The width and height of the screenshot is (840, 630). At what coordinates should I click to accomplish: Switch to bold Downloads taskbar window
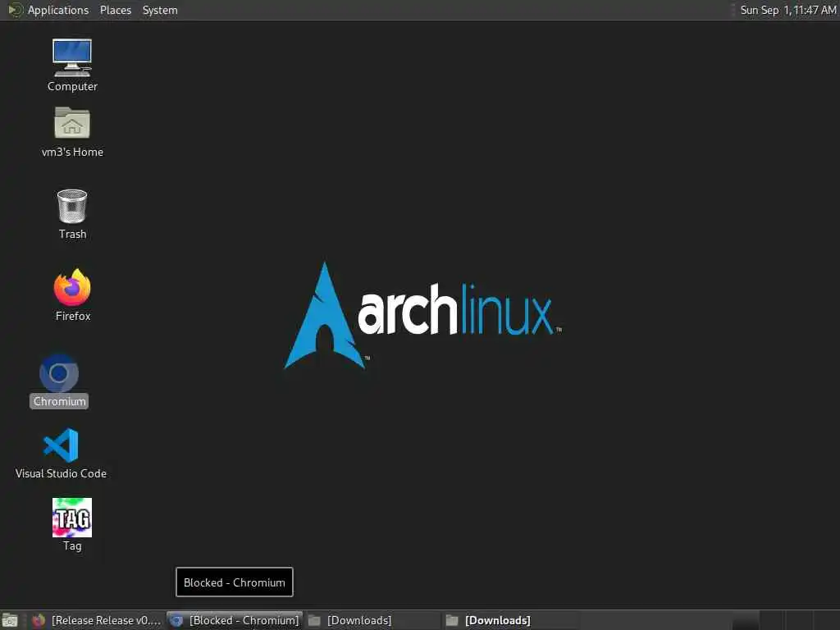(x=511, y=620)
